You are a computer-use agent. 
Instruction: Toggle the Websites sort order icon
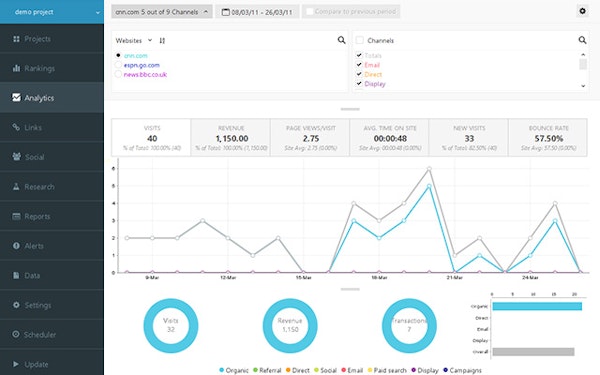[x=162, y=41]
